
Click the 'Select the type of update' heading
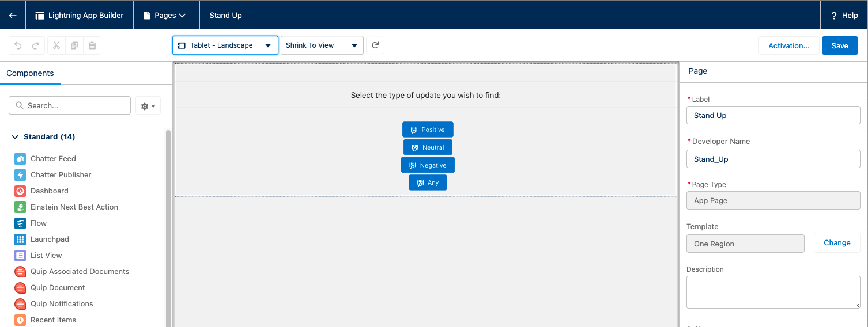(x=426, y=95)
